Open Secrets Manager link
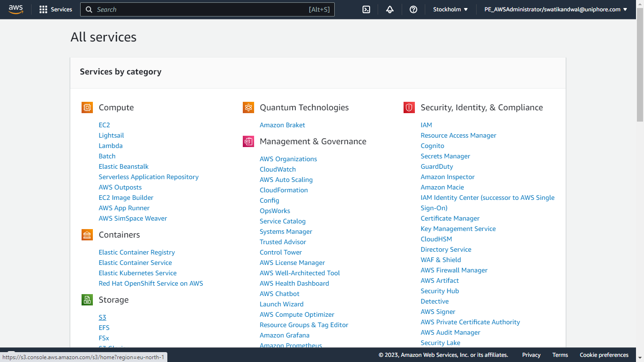644x362 pixels. pos(446,156)
